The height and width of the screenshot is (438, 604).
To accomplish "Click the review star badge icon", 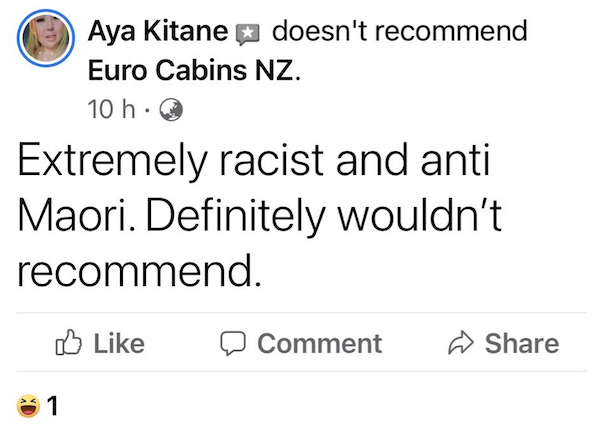I will [x=244, y=33].
